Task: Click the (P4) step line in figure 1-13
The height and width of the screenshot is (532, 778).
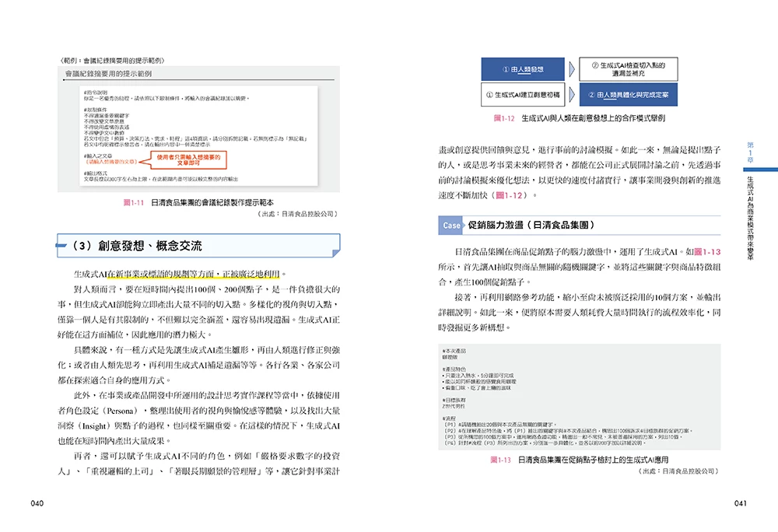Action: click(x=544, y=443)
